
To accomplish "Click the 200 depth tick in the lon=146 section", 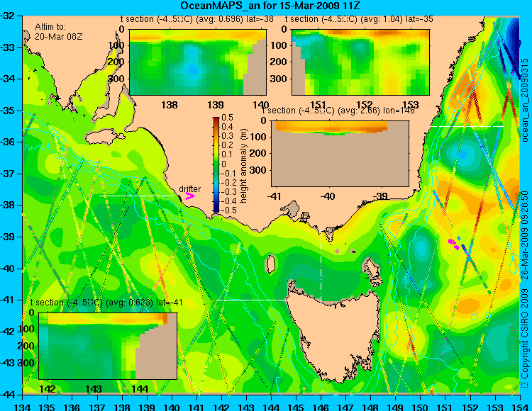I will click(x=258, y=153).
